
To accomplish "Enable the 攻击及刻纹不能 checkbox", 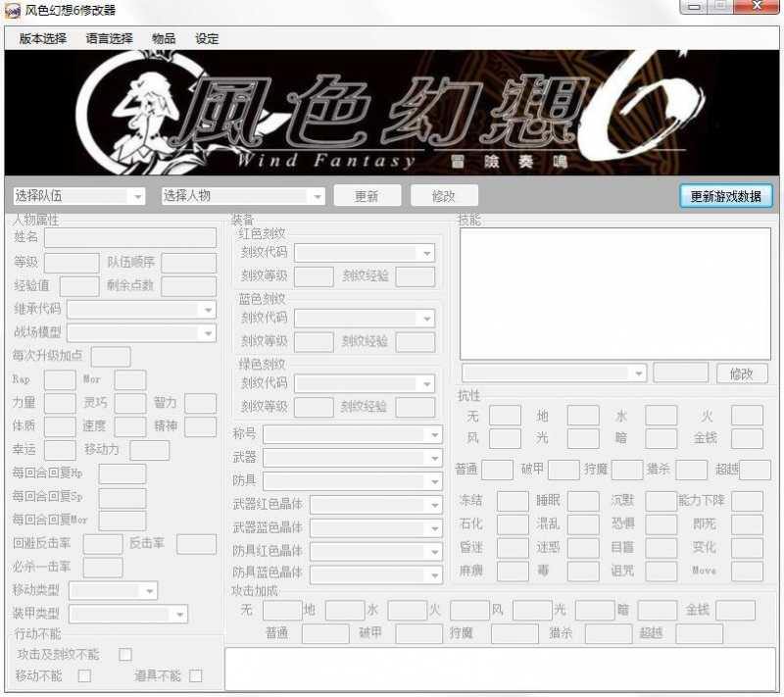I will (124, 653).
